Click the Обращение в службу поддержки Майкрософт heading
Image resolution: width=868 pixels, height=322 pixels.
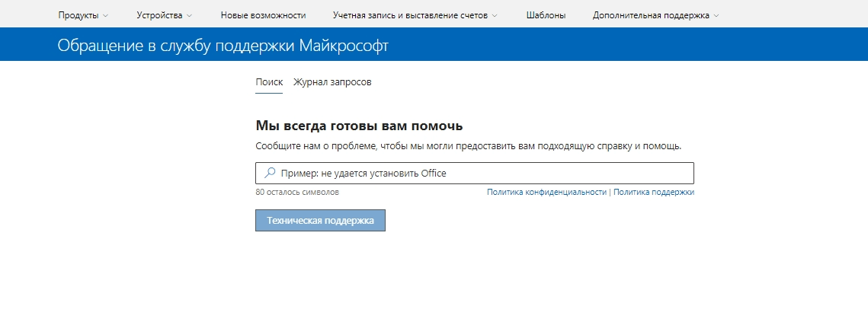(x=223, y=46)
